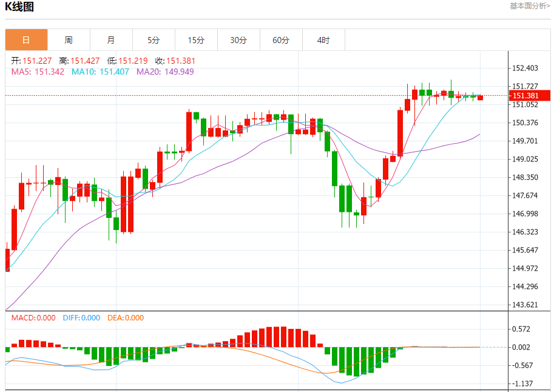554x392 pixels.
Task: Click the 152.403 price axis label
Action: [x=525, y=68]
